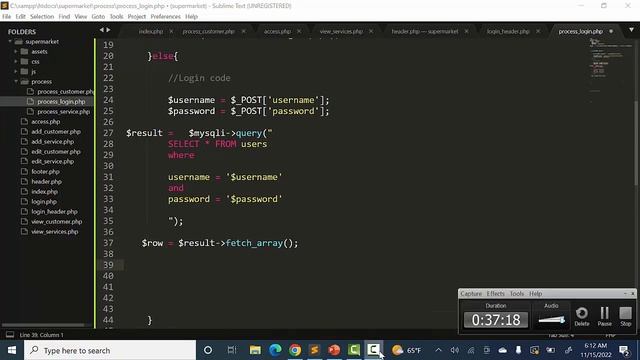This screenshot has height=360, width=640.
Task: Show hidden system tray icons
Action: (438, 350)
